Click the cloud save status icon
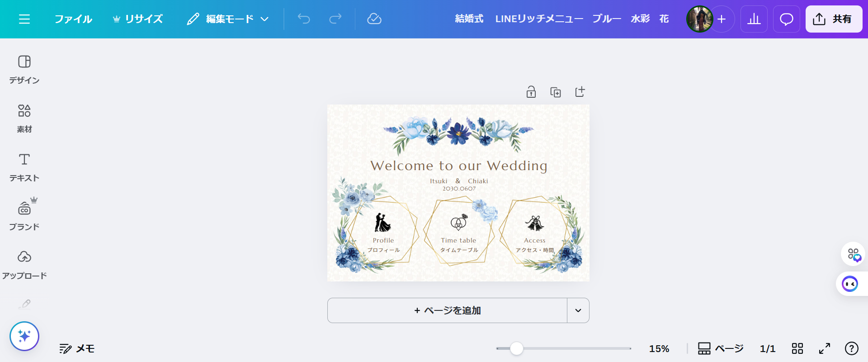The image size is (868, 362). 374,19
